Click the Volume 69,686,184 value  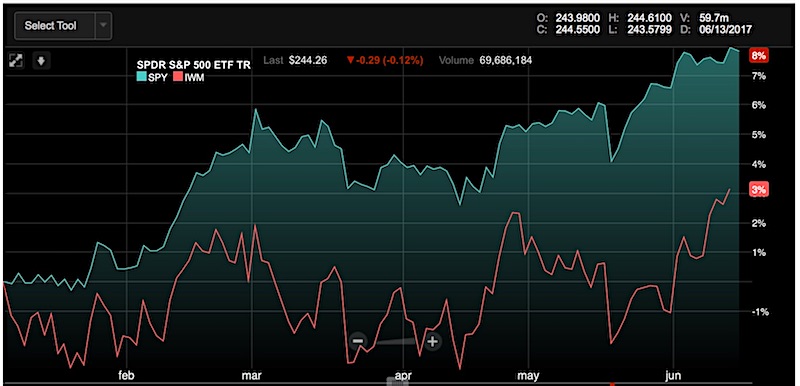click(x=506, y=60)
